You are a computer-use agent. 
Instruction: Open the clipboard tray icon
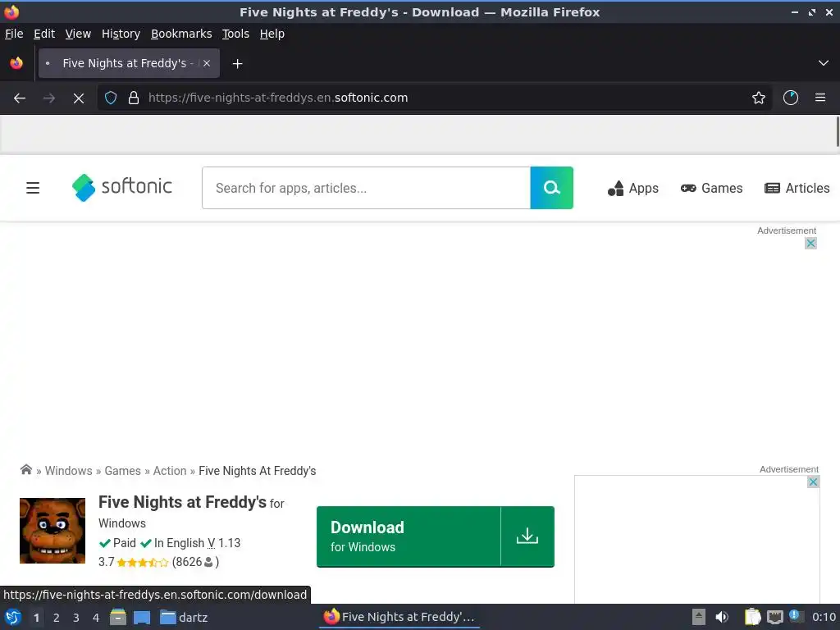[752, 617]
